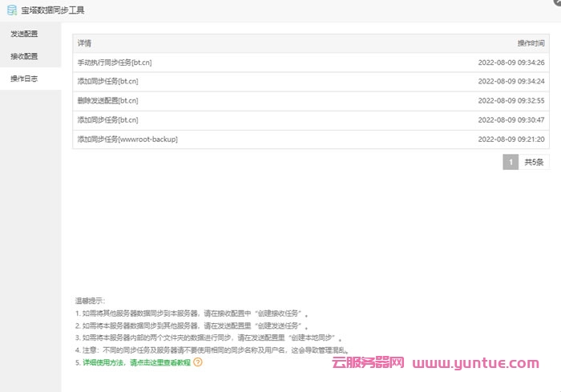Click the timestamp 2022-08-09 09:21:20
561x392 pixels.
[511, 139]
